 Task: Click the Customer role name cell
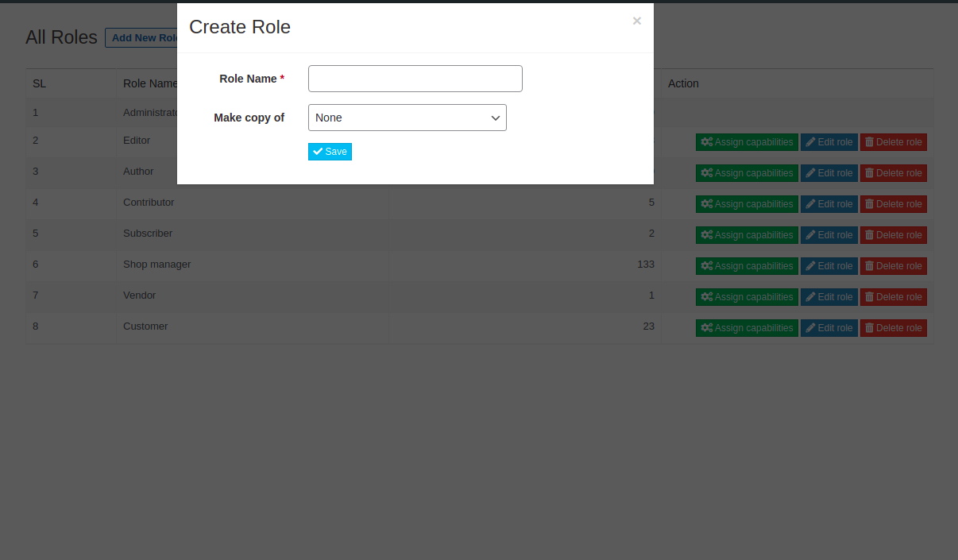click(253, 328)
